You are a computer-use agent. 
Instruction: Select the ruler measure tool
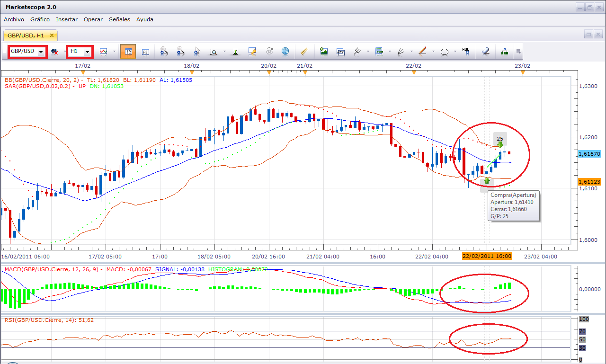304,52
